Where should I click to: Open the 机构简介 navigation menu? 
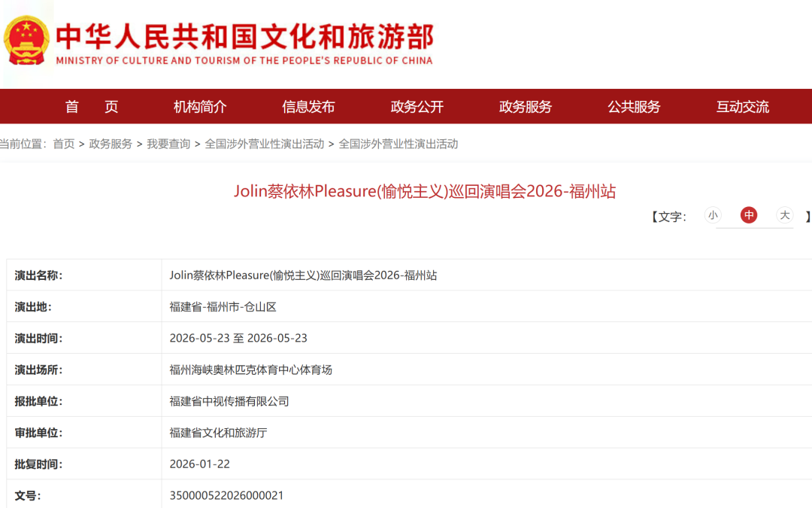(197, 107)
